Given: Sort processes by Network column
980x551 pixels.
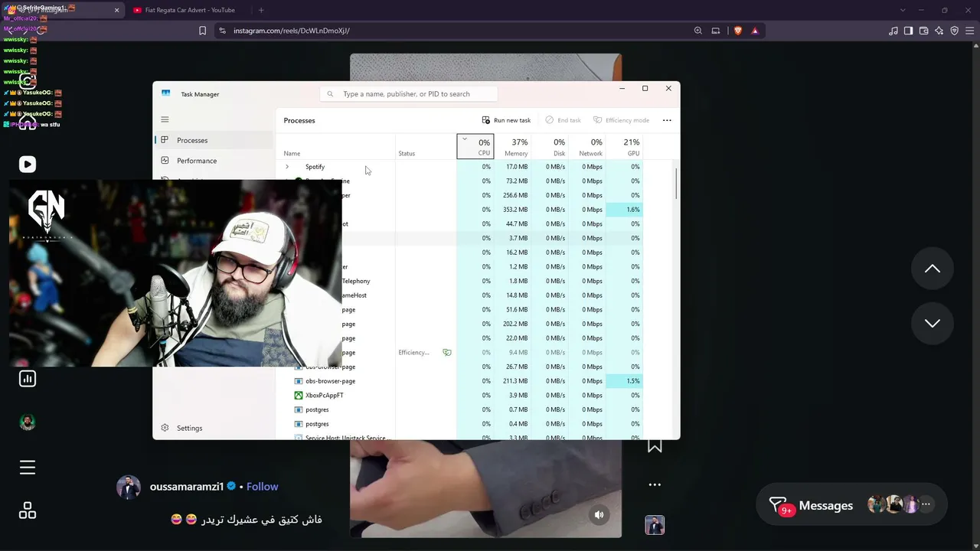Looking at the screenshot, I should coord(588,146).
